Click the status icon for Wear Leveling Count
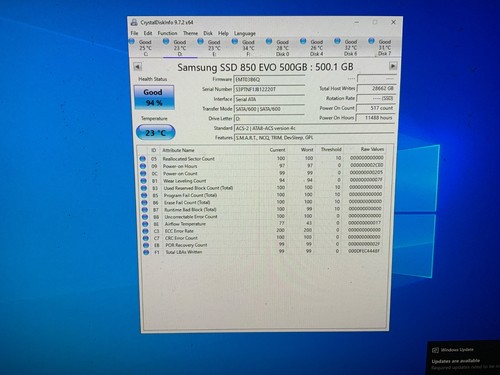Screen dimensions: 500x375 (x=144, y=181)
